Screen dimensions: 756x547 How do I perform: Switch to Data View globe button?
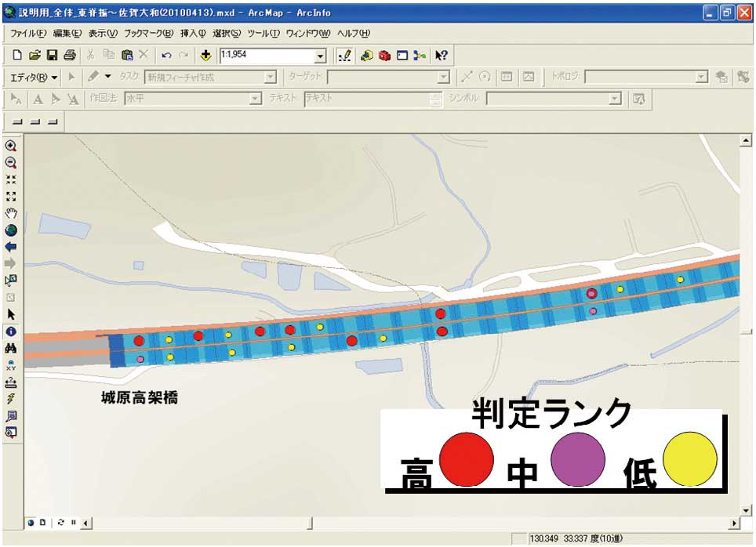31,522
